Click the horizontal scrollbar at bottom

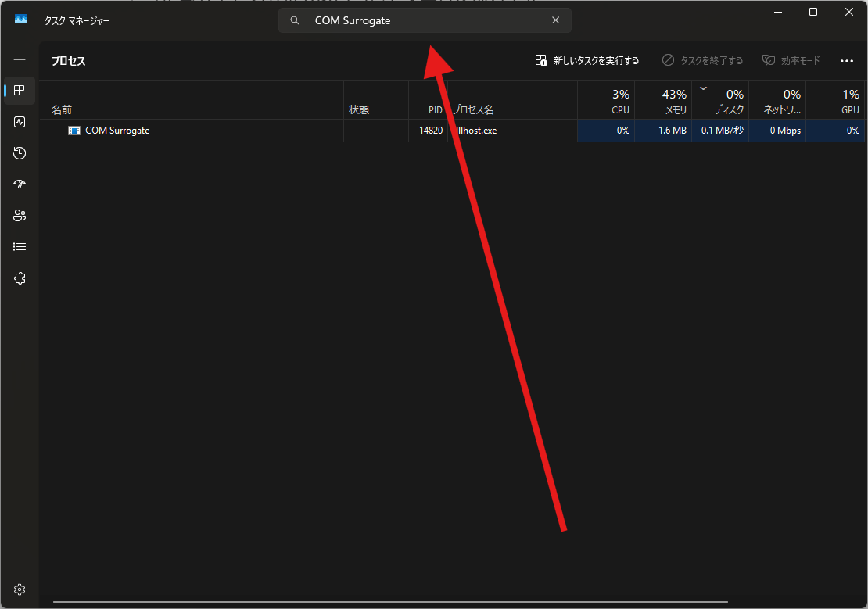pos(389,602)
